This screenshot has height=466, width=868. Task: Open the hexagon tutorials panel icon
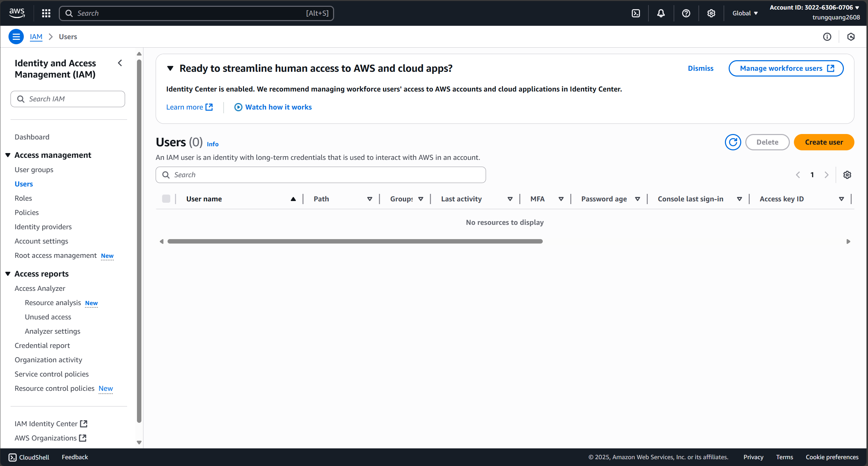coord(851,37)
